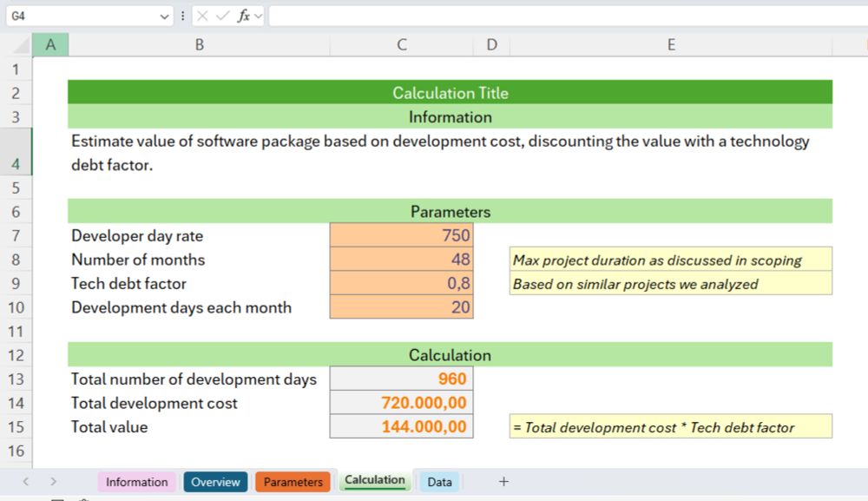
Task: Click the green 'Calculation' section header cell
Action: pyautogui.click(x=450, y=355)
